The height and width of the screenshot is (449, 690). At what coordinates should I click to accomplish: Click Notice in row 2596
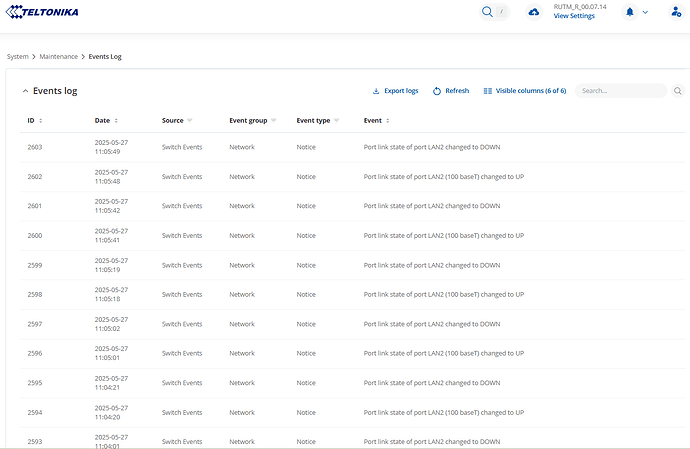[306, 353]
